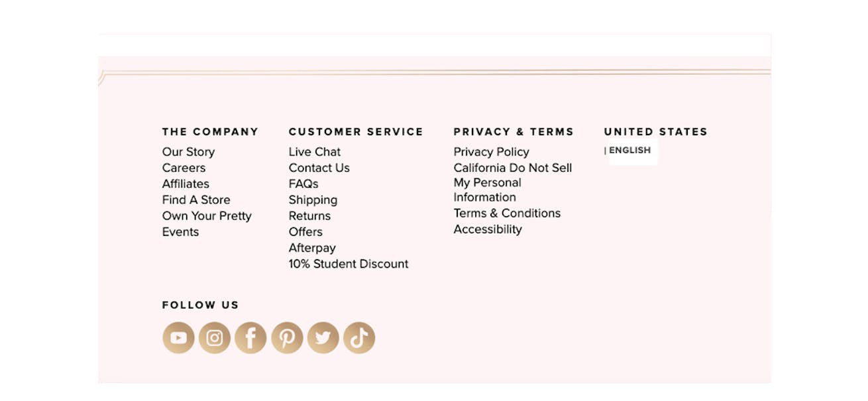
Task: Start a Live Chat
Action: (x=315, y=152)
